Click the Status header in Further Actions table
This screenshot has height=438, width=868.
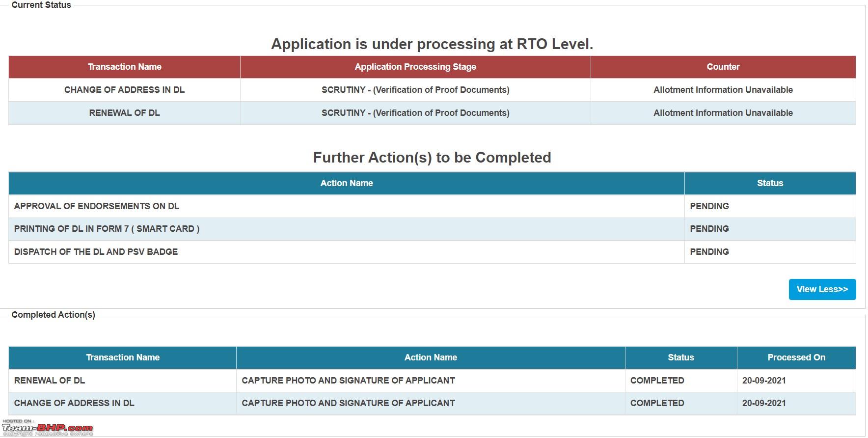pyautogui.click(x=770, y=183)
